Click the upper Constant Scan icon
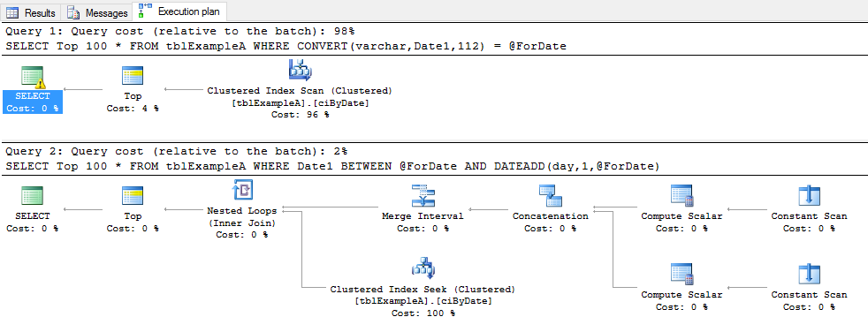This screenshot has width=868, height=332. pos(809,196)
